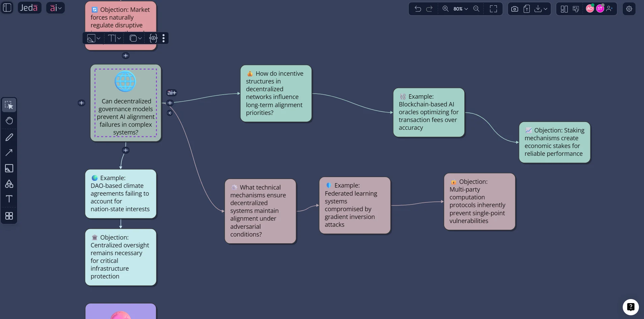Toggle fullscreen view mode
Viewport: 644px width, 319px height.
[493, 9]
